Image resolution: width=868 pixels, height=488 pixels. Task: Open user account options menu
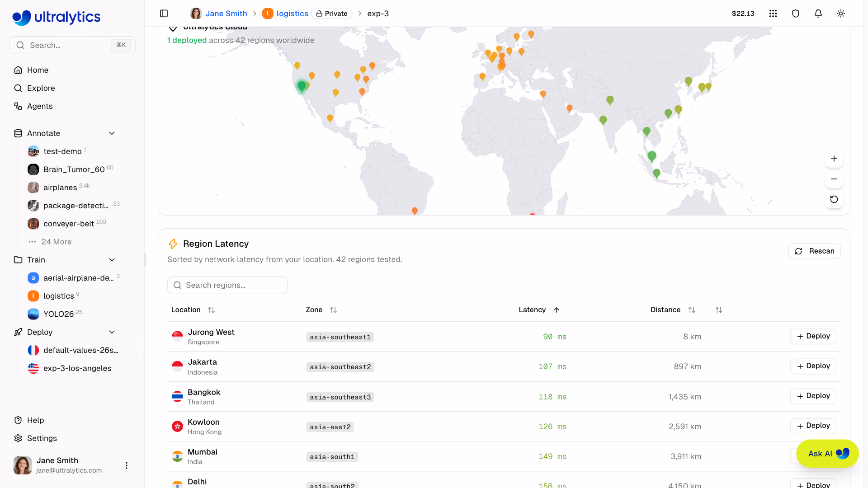pos(127,465)
